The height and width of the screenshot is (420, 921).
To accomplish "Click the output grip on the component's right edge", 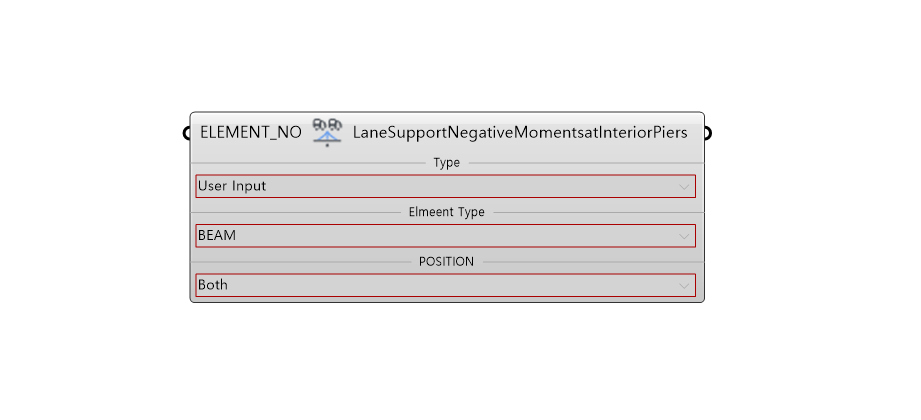I will pyautogui.click(x=707, y=133).
